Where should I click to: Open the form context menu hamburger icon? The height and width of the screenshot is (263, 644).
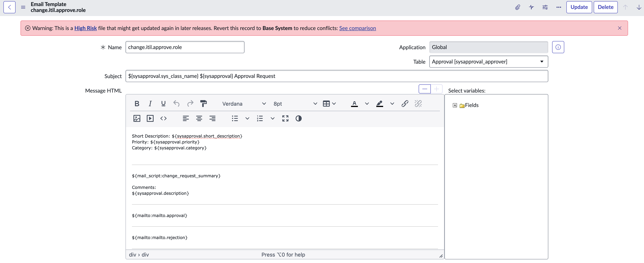23,7
